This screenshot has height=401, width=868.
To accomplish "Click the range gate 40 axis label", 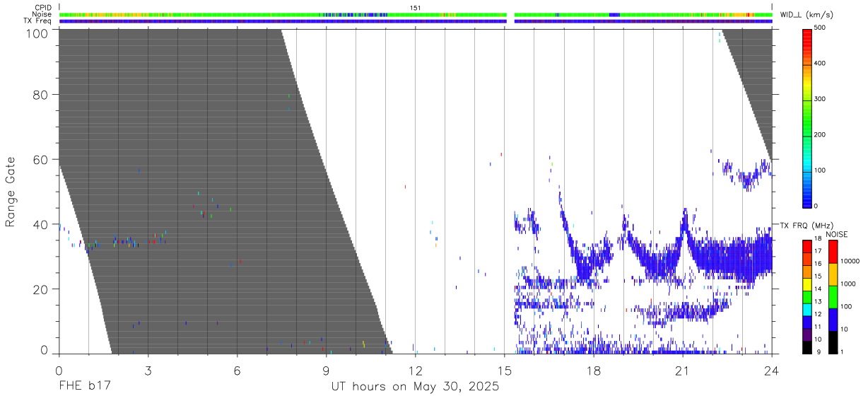I will pyautogui.click(x=42, y=225).
